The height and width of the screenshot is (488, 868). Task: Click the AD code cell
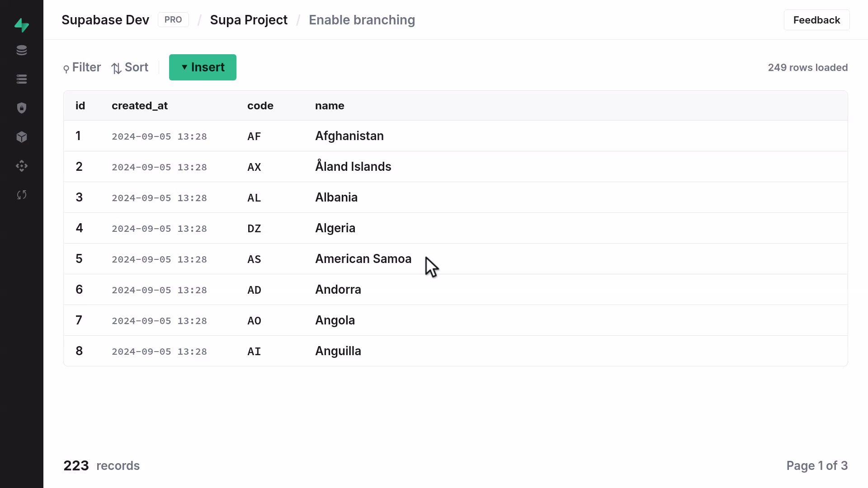[x=254, y=290]
